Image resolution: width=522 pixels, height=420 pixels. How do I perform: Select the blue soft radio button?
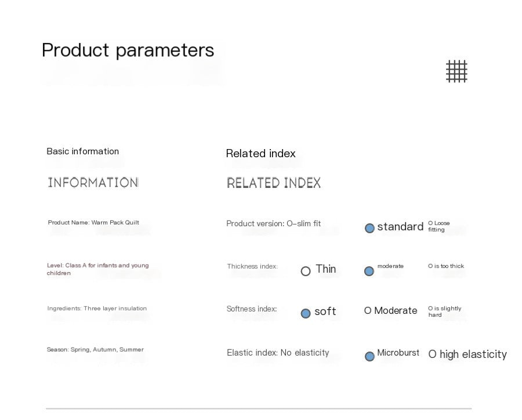(306, 313)
